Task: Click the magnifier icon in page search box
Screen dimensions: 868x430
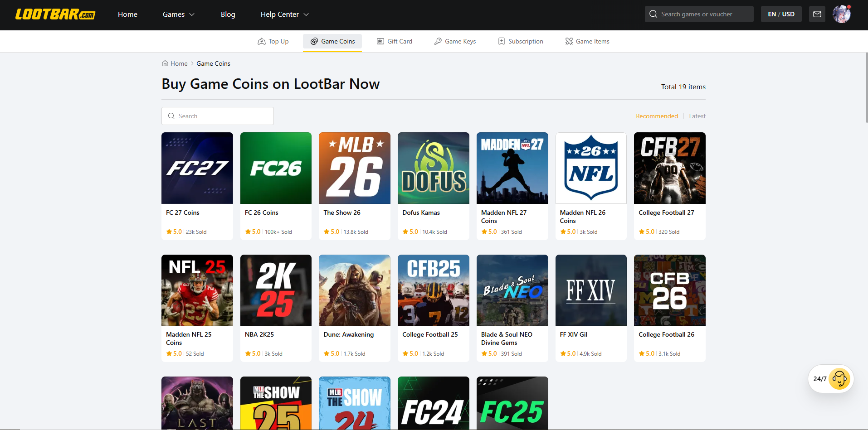Action: [x=171, y=116]
